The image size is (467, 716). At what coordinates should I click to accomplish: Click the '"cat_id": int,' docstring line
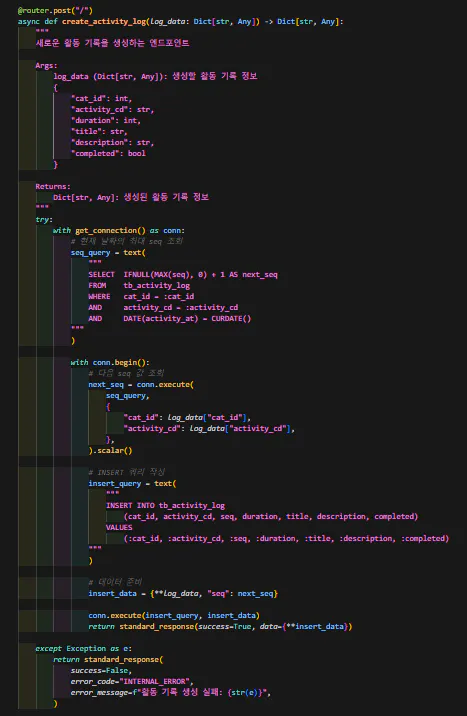101,99
